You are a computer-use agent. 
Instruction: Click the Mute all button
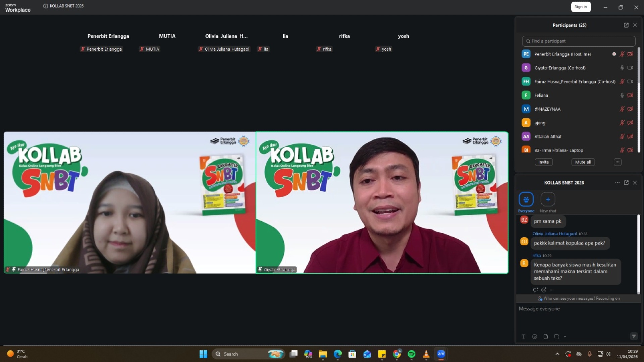click(583, 162)
